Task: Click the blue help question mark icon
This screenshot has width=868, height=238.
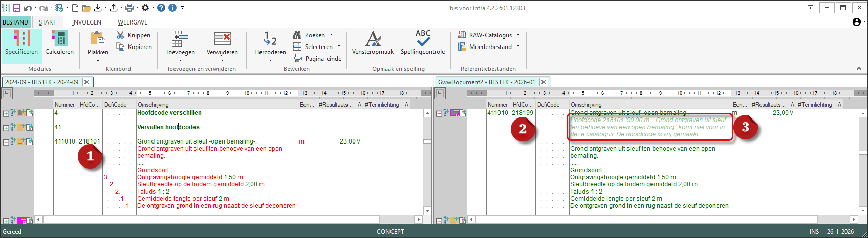Action: click(x=161, y=8)
